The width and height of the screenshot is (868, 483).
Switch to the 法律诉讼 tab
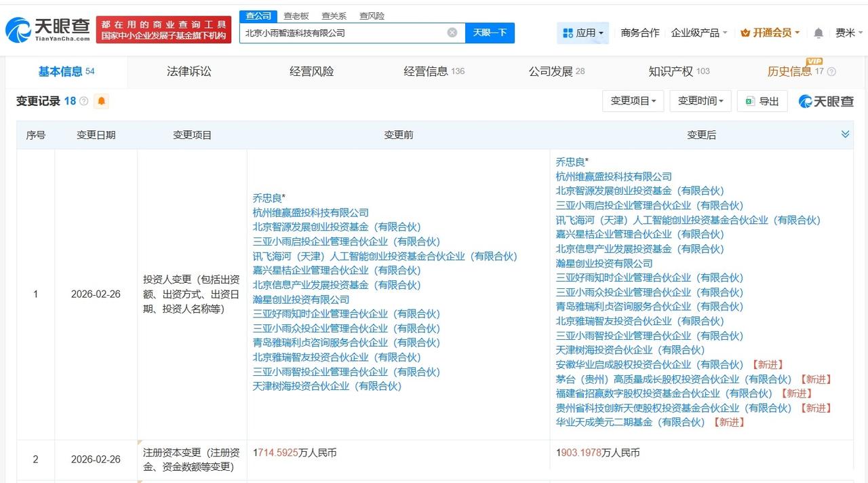point(189,71)
